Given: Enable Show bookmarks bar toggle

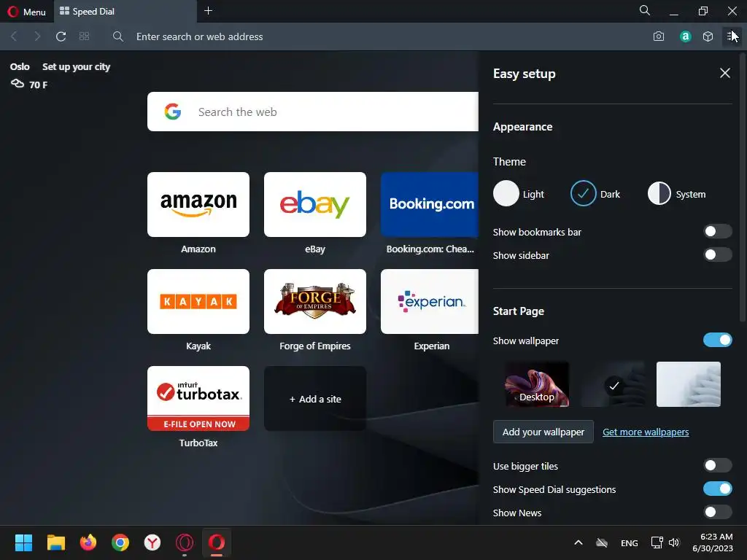Looking at the screenshot, I should pyautogui.click(x=718, y=231).
